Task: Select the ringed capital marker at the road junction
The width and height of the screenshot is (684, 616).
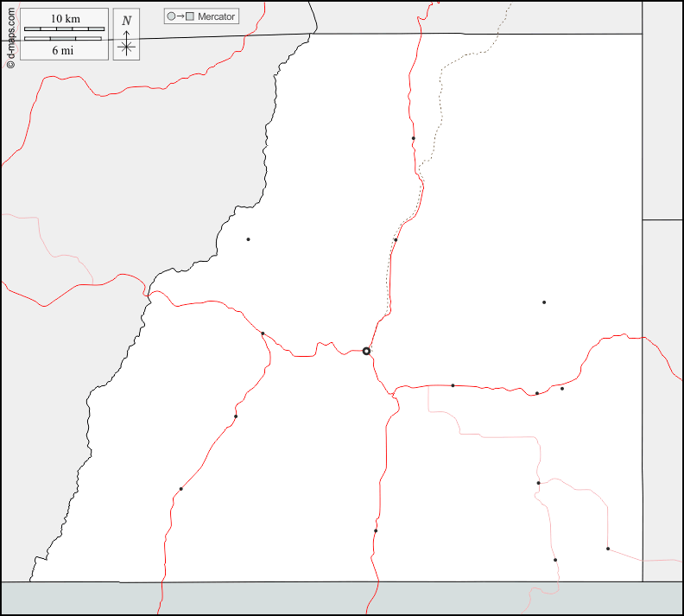Action: coord(366,352)
